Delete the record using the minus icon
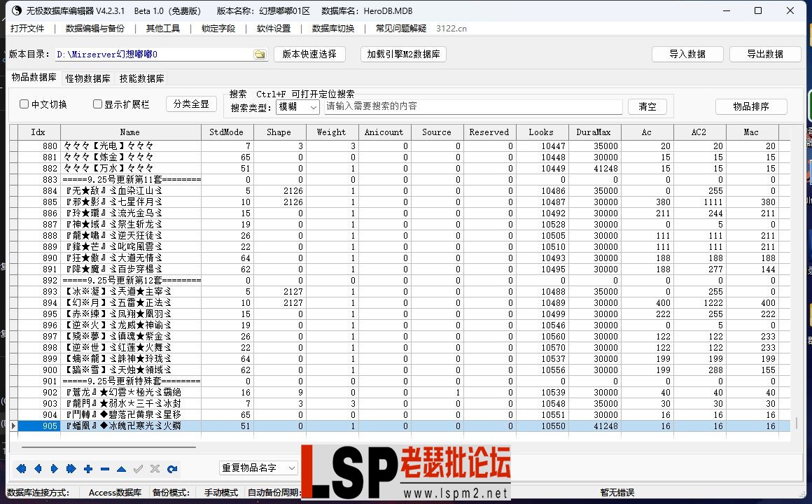Image resolution: width=812 pixels, height=504 pixels. click(x=105, y=469)
